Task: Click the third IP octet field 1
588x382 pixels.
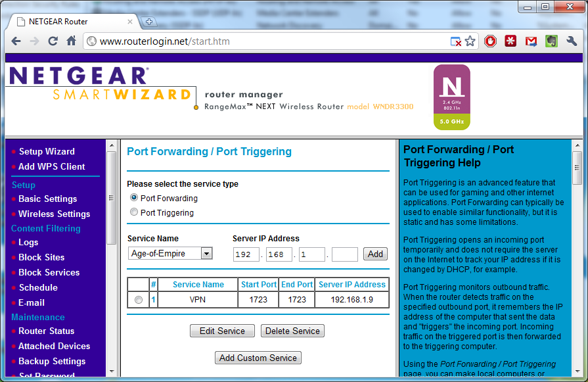Action: click(x=312, y=254)
